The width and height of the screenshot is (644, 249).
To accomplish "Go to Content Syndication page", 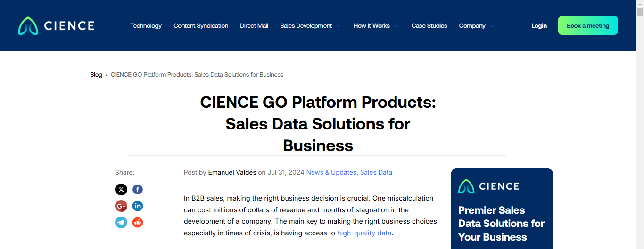I will tap(201, 26).
